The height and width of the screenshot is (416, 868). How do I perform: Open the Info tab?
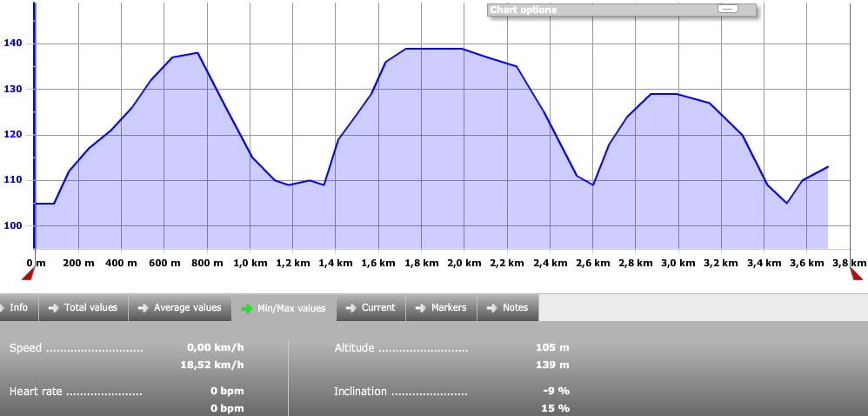click(18, 308)
